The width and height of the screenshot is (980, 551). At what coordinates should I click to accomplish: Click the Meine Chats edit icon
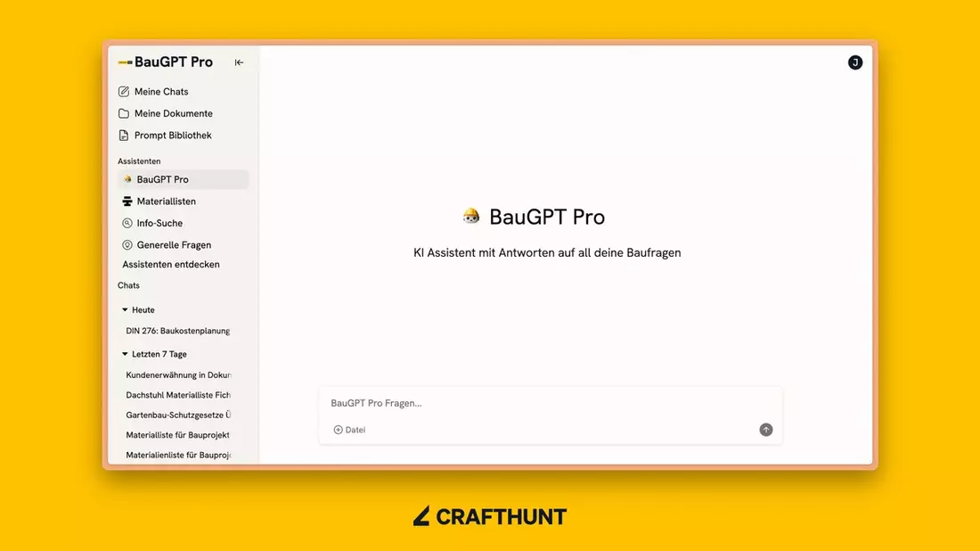[124, 91]
